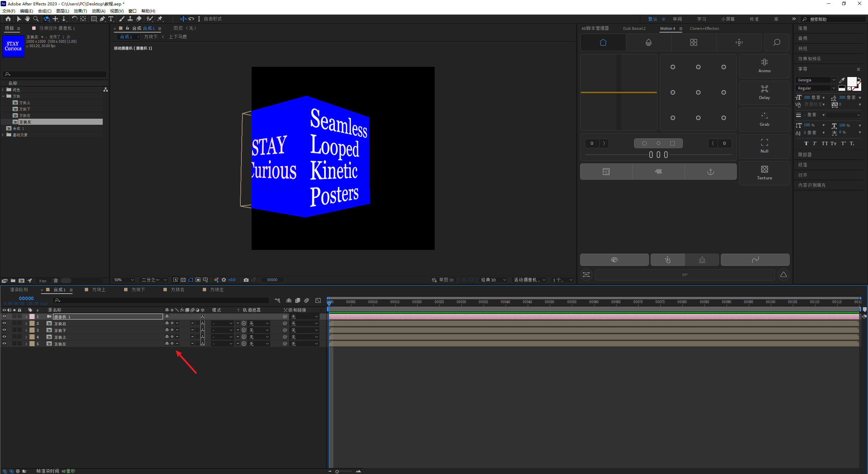The height and width of the screenshot is (474, 868).
Task: Click the Motion 4 Anchor tool icon
Action: (x=710, y=172)
